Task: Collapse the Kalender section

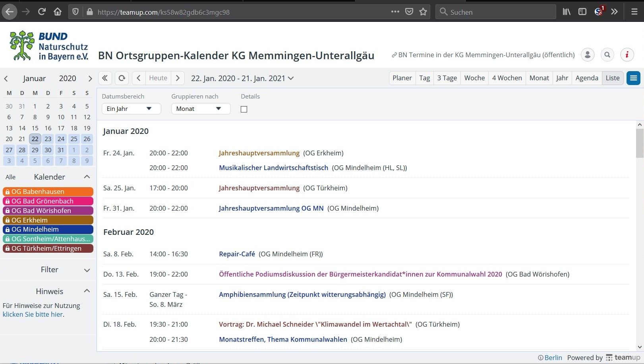Action: coord(87,177)
